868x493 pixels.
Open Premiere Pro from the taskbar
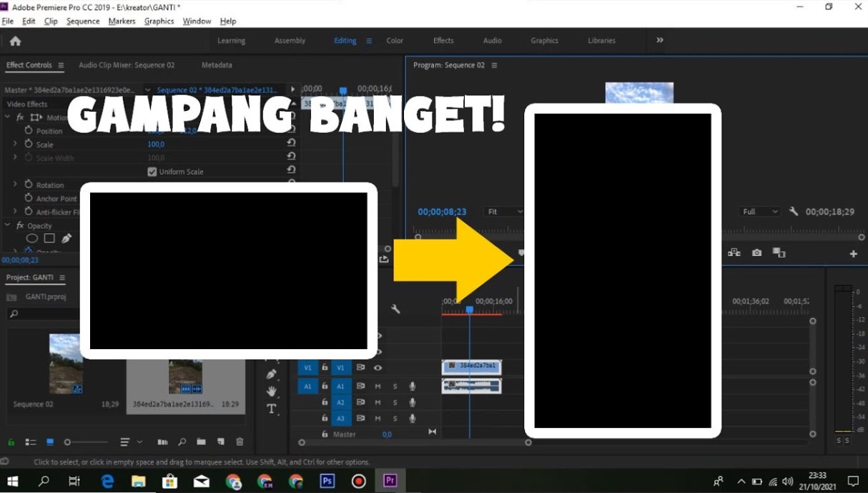click(x=390, y=481)
